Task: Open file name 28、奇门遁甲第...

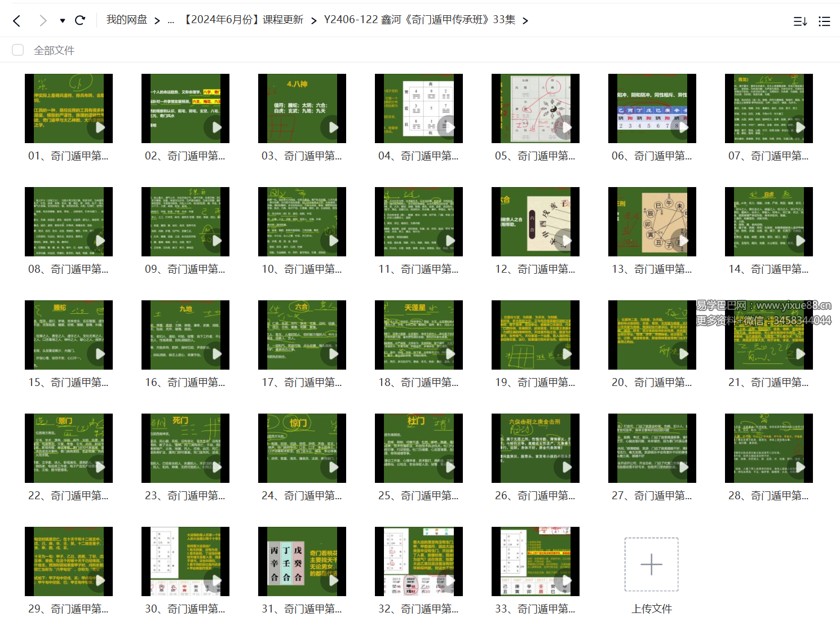Action: coord(768,496)
